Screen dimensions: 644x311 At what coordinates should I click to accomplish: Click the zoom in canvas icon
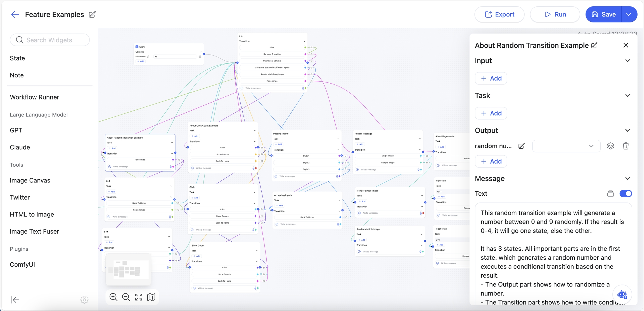[113, 297]
